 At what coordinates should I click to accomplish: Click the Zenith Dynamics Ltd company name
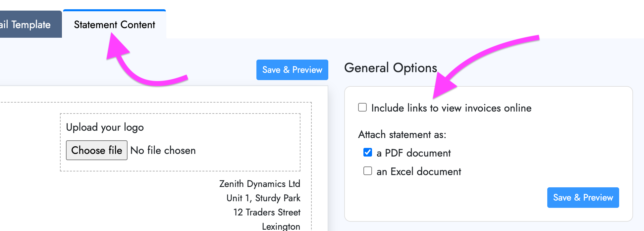(x=260, y=184)
